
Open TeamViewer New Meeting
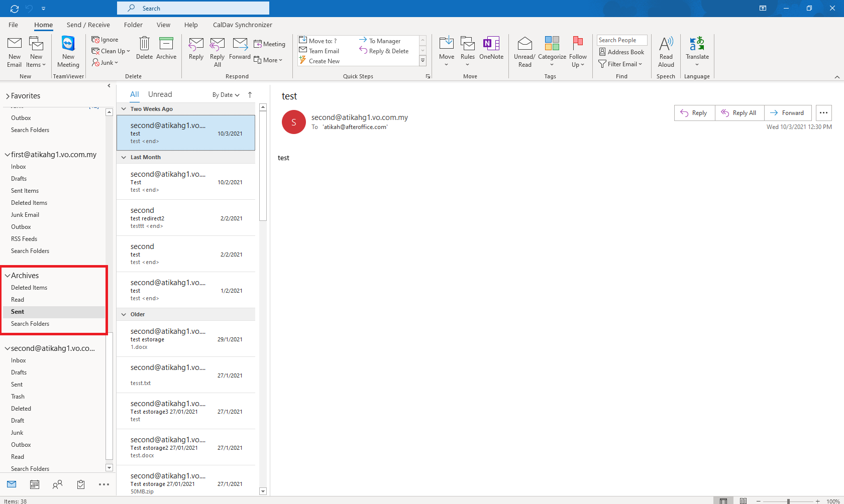[68, 51]
